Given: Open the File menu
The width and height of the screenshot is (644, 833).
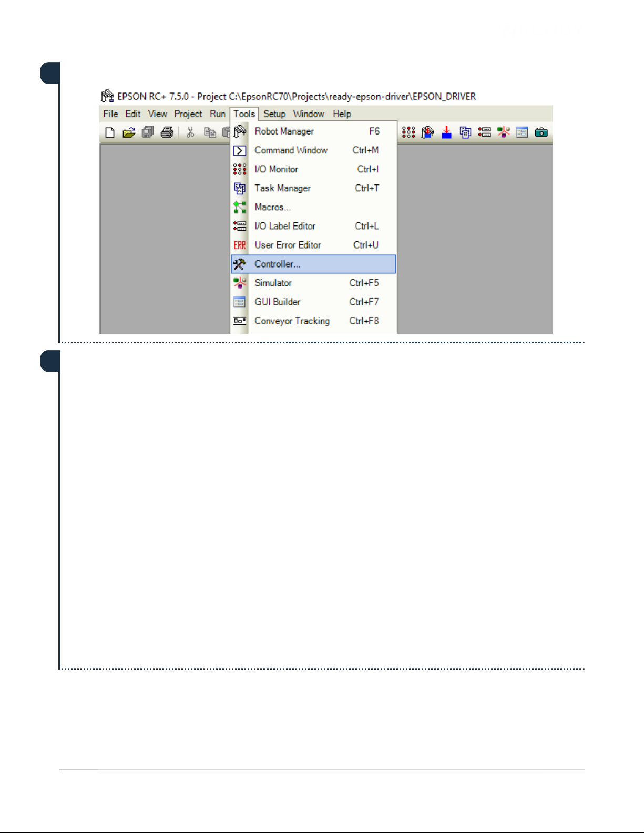Looking at the screenshot, I should coord(110,114).
